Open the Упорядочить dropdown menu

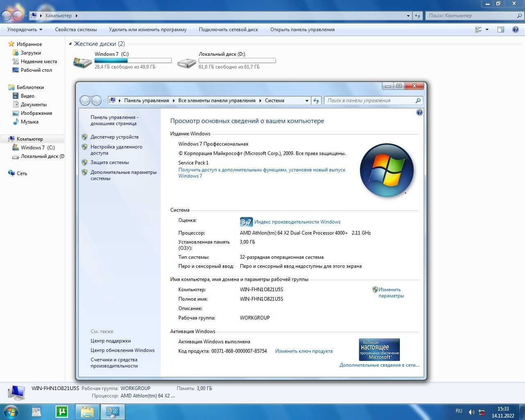[25, 30]
